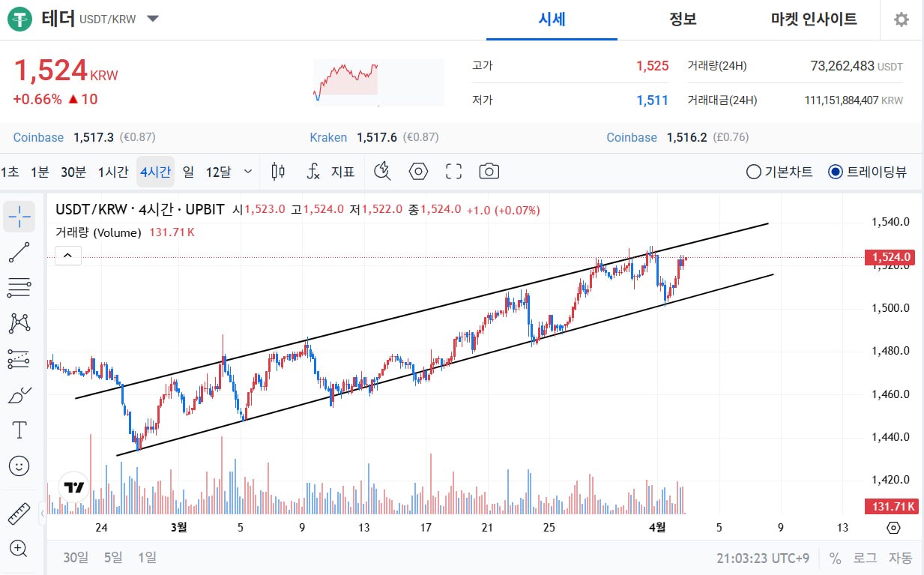This screenshot has width=924, height=575.
Task: Select the 트레이딩뷰 radio option
Action: point(836,172)
